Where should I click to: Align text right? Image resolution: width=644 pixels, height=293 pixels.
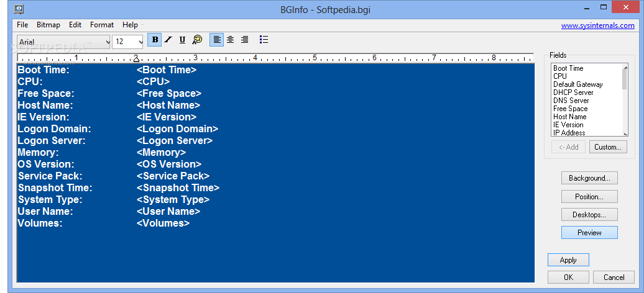pyautogui.click(x=244, y=40)
